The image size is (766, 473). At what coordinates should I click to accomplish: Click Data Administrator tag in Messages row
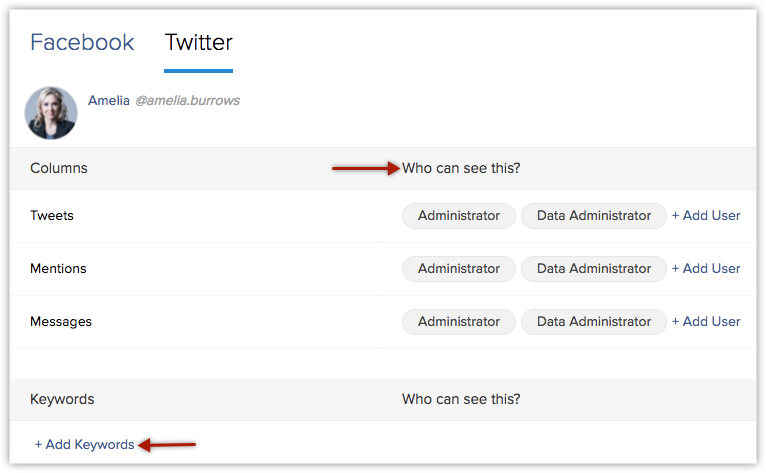pos(594,322)
